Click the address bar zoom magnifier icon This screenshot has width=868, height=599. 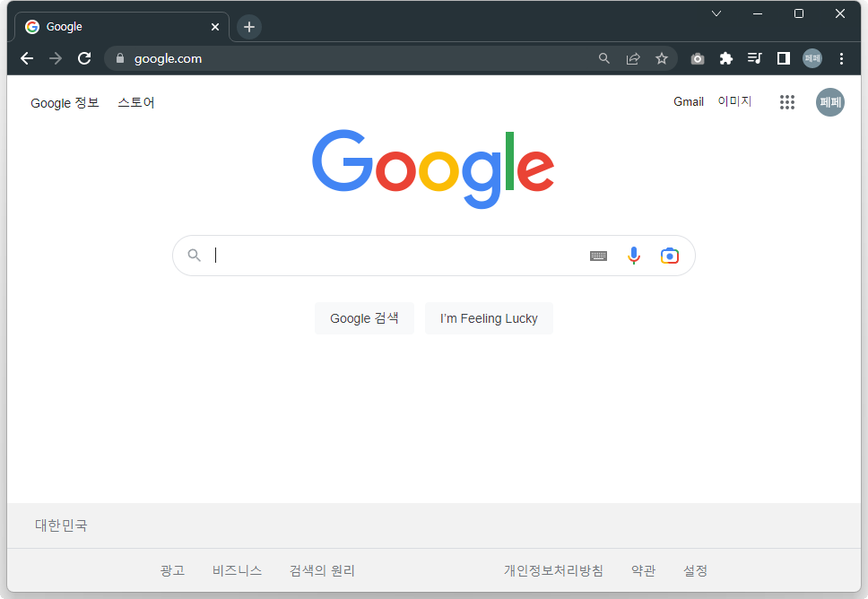pyautogui.click(x=604, y=58)
